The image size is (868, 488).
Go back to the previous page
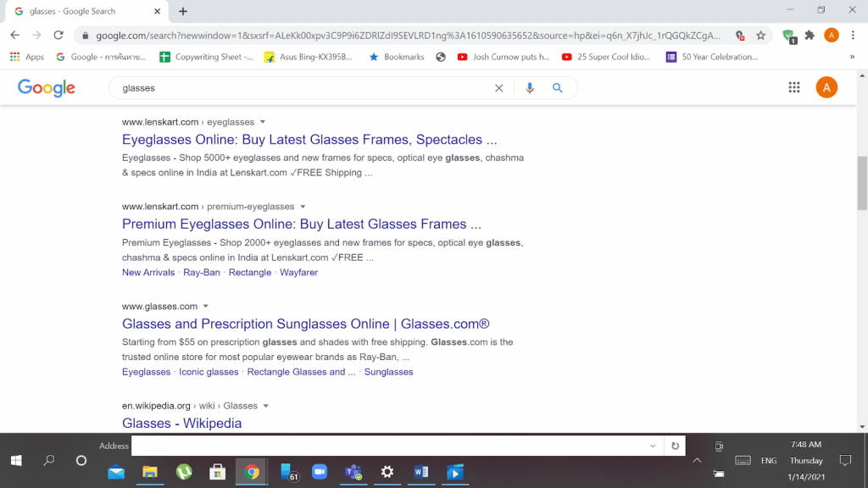click(x=15, y=36)
